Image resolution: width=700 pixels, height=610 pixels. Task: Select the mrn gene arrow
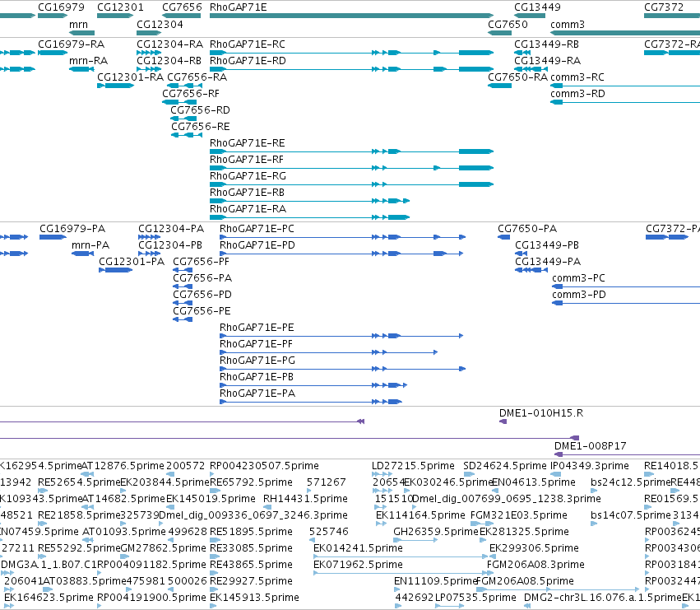[x=81, y=33]
